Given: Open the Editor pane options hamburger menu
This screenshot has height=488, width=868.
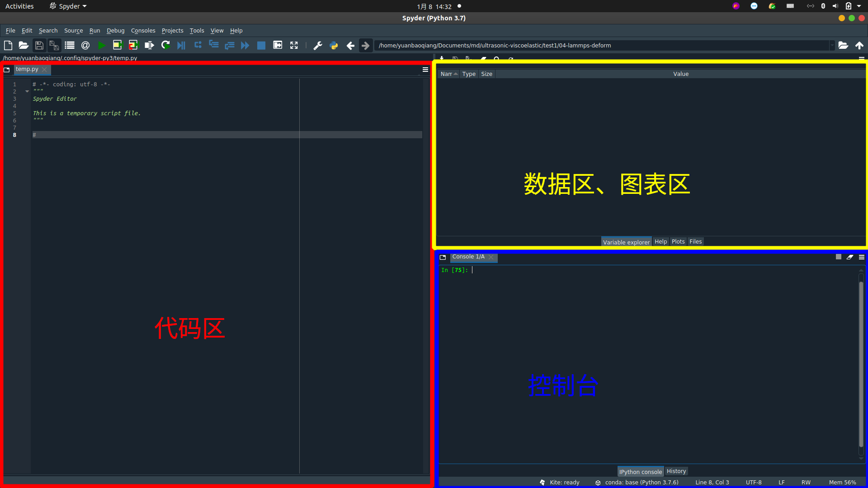Looking at the screenshot, I should (425, 70).
